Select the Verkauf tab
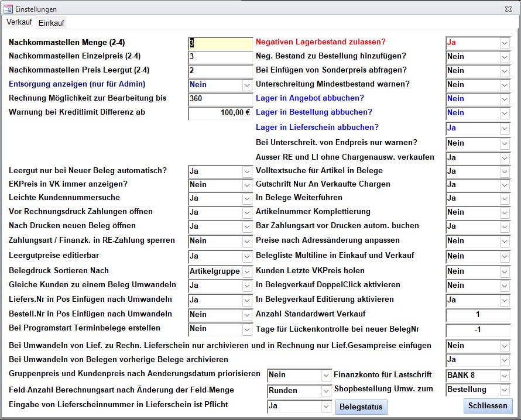 click(x=19, y=22)
